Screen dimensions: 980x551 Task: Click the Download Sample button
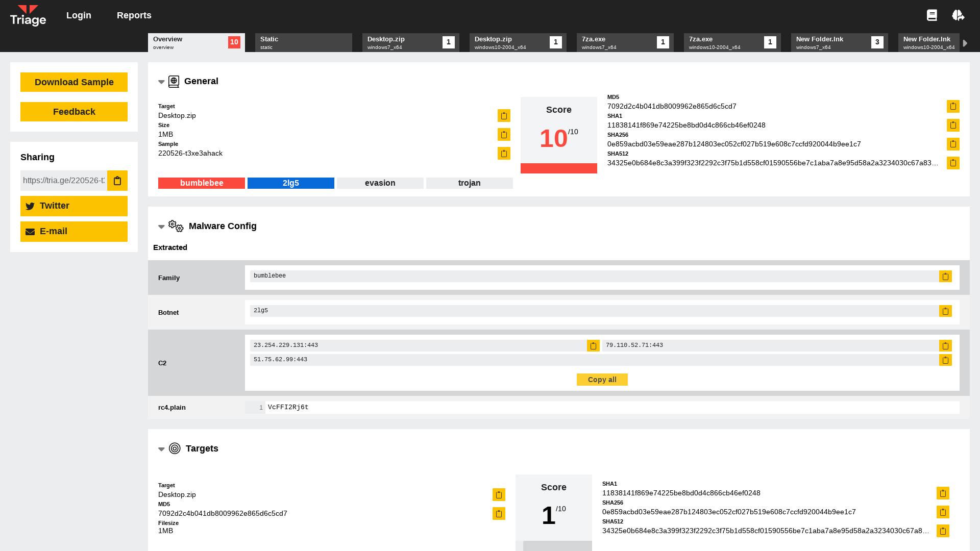click(74, 82)
